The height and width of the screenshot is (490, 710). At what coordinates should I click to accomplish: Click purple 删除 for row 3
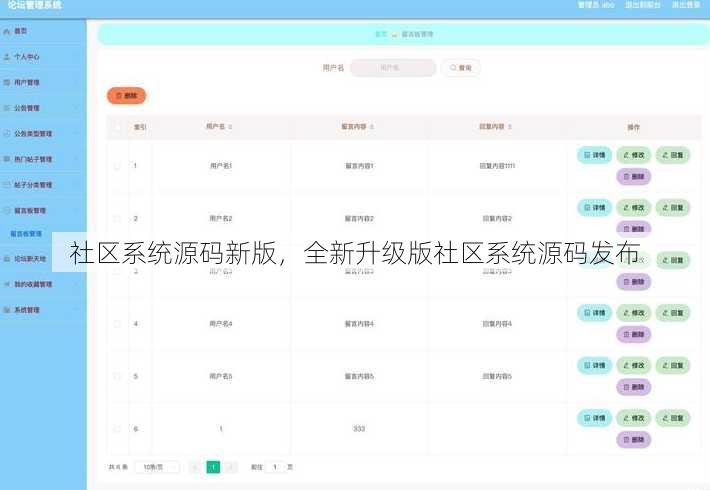click(633, 282)
